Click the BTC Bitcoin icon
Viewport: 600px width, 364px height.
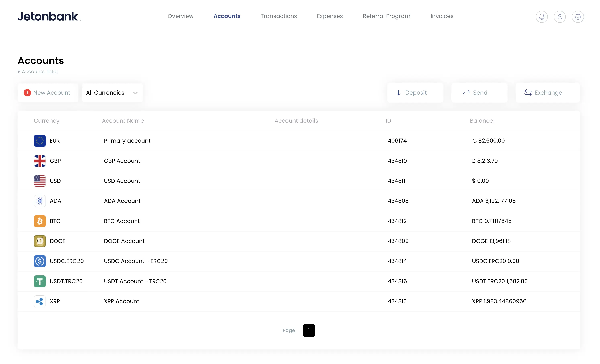tap(40, 221)
